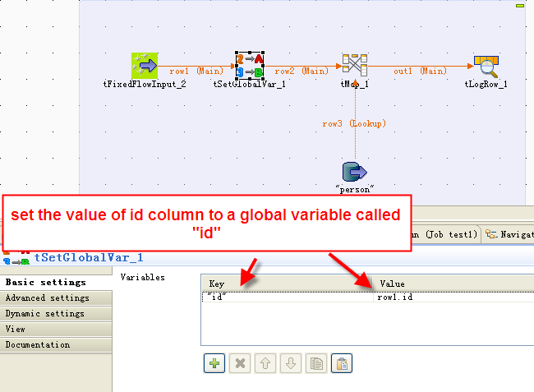Click the move row up arrow button

coord(265,363)
